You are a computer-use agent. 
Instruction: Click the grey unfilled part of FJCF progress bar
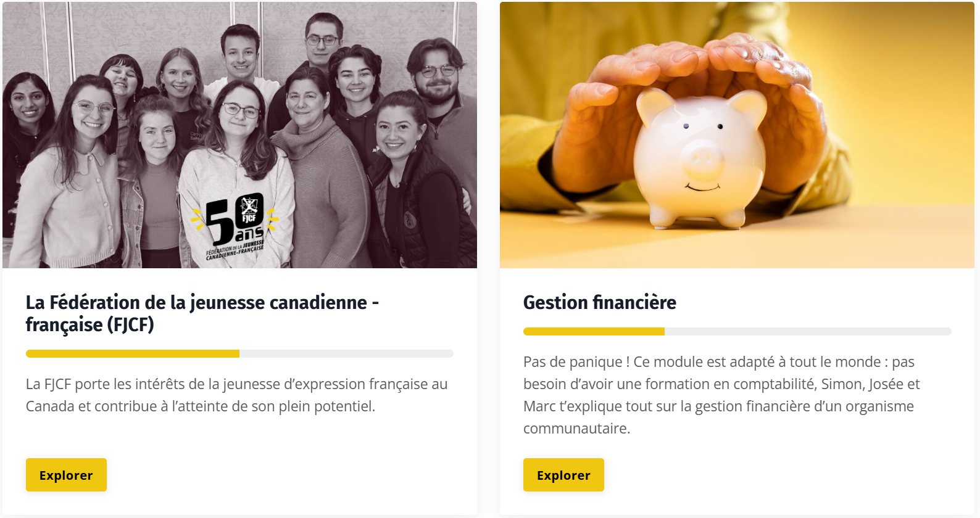pyautogui.click(x=346, y=353)
